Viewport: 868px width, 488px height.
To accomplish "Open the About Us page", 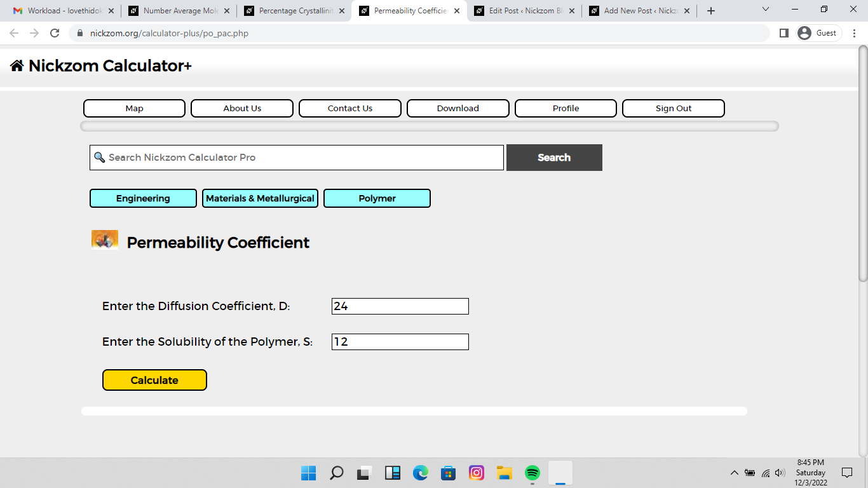I will 242,108.
